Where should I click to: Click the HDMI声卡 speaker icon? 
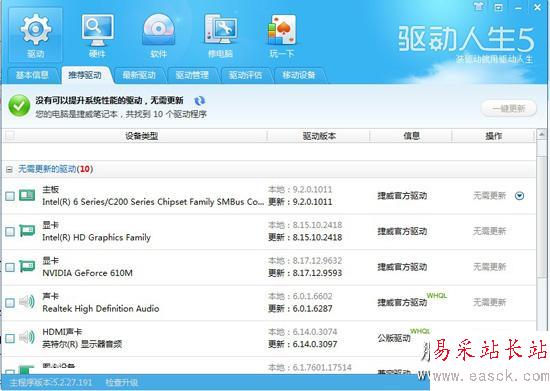click(x=27, y=337)
